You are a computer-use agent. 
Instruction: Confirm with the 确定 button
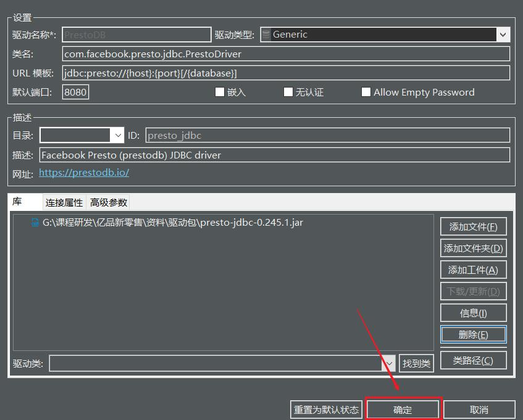pos(403,409)
